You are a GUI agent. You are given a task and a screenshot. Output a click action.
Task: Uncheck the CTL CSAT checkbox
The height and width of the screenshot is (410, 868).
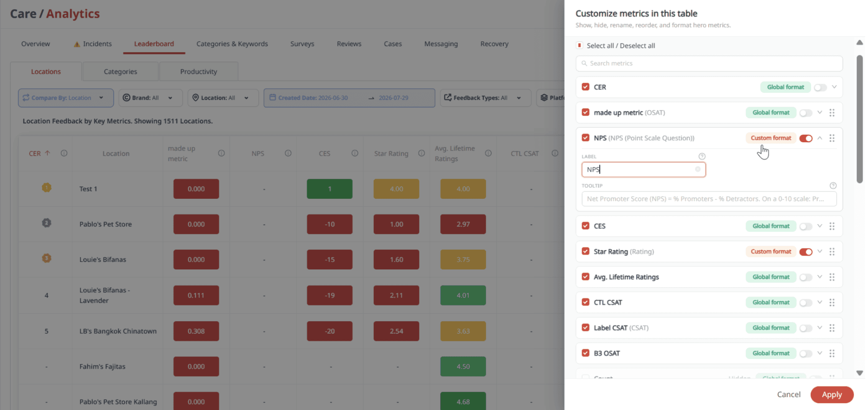tap(585, 302)
